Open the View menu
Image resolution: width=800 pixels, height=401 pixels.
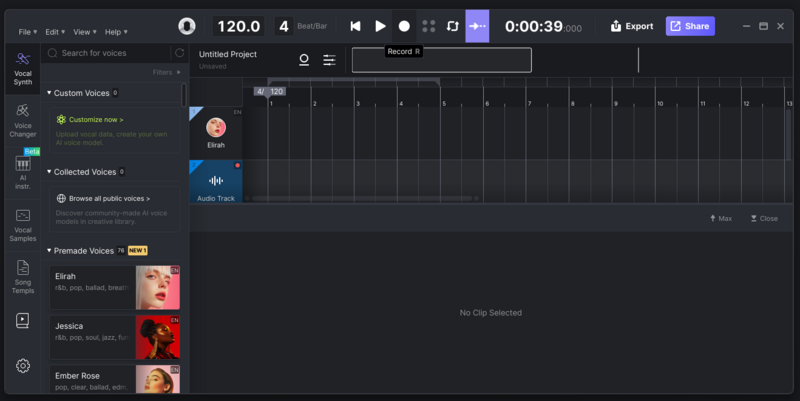coord(82,32)
